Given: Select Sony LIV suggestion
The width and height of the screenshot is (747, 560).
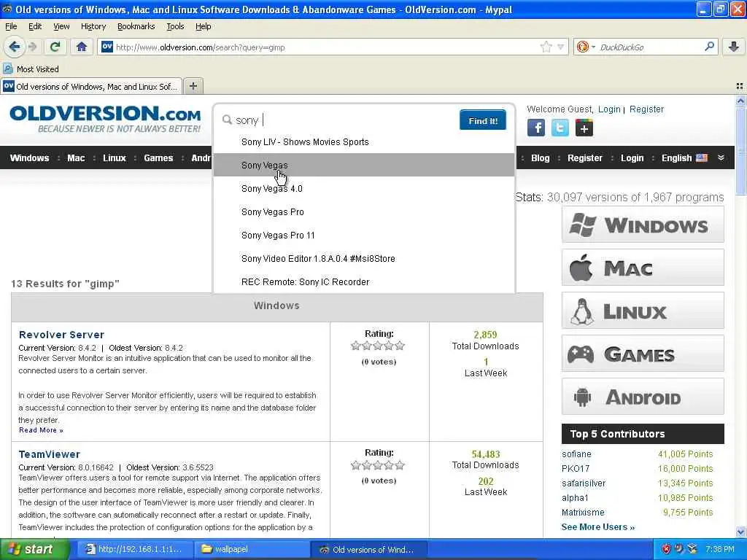Looking at the screenshot, I should point(364,142).
